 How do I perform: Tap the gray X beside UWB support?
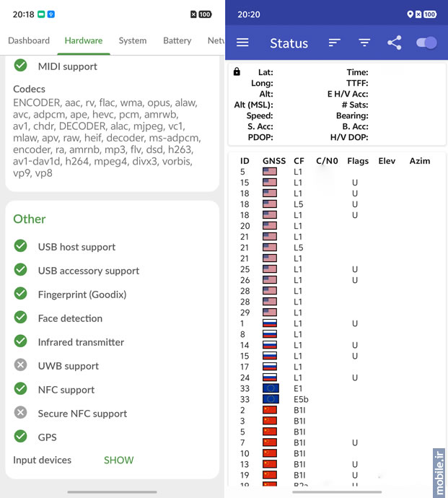coord(21,366)
